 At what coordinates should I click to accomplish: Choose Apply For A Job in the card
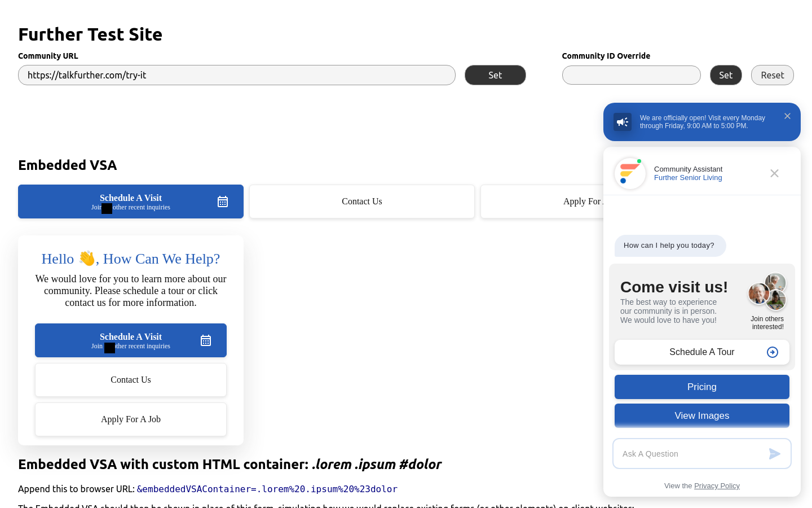point(131,419)
